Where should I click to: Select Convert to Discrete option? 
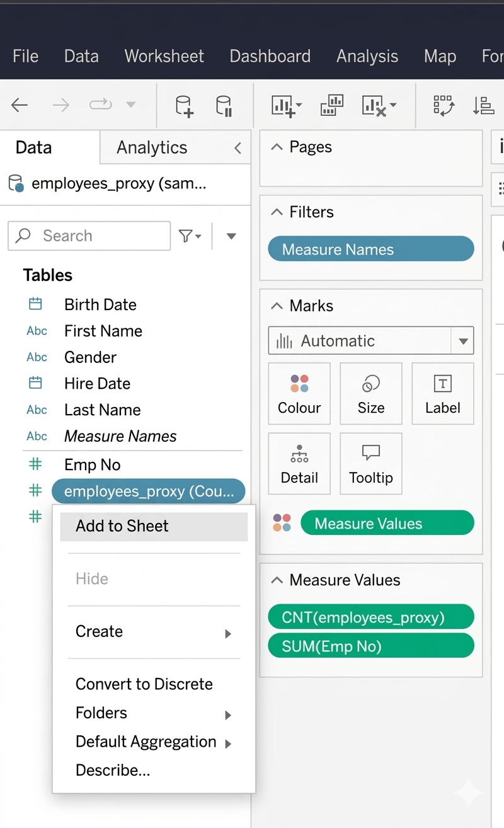pyautogui.click(x=144, y=684)
